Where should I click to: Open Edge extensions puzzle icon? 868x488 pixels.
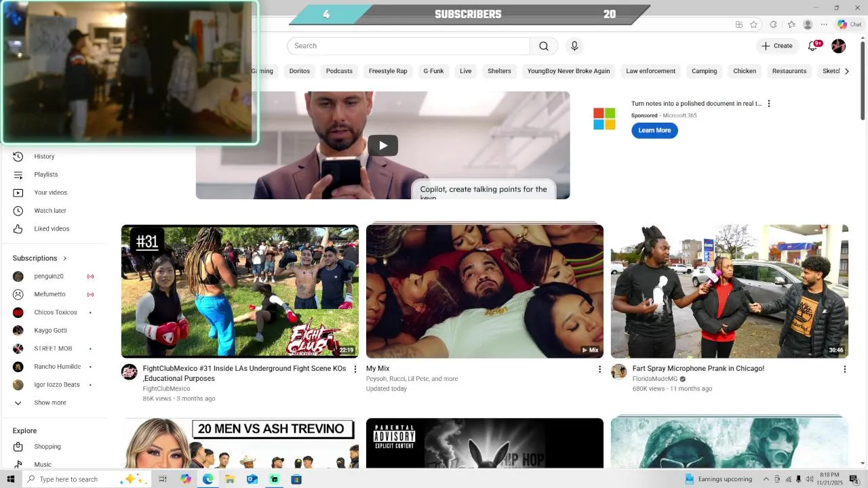pos(773,24)
